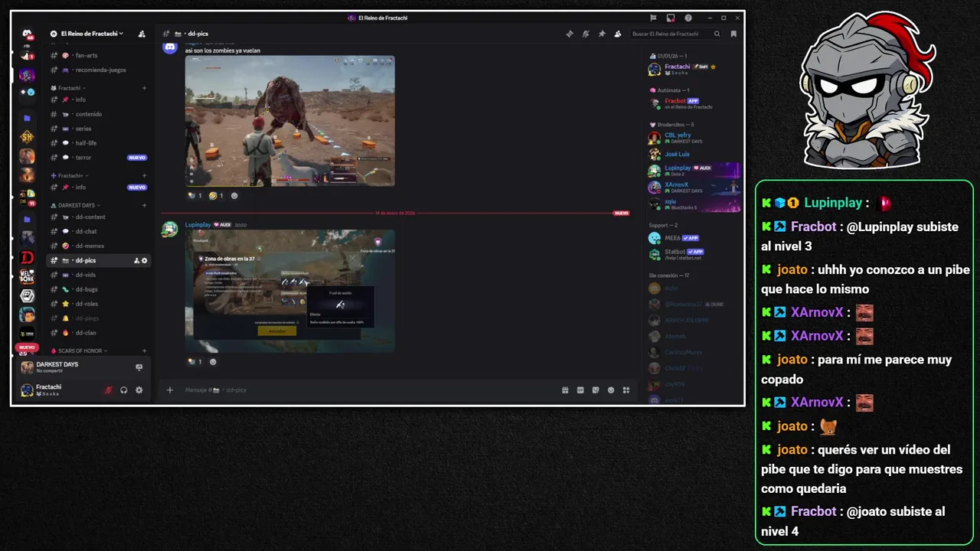Add a channel to the Fractachi category

click(144, 88)
